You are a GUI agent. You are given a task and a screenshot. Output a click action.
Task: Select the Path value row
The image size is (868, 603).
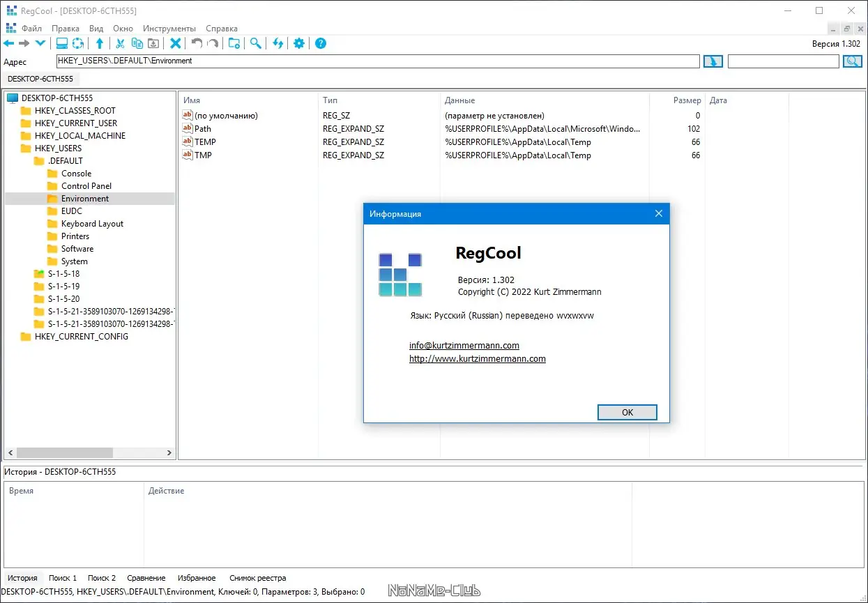442,128
